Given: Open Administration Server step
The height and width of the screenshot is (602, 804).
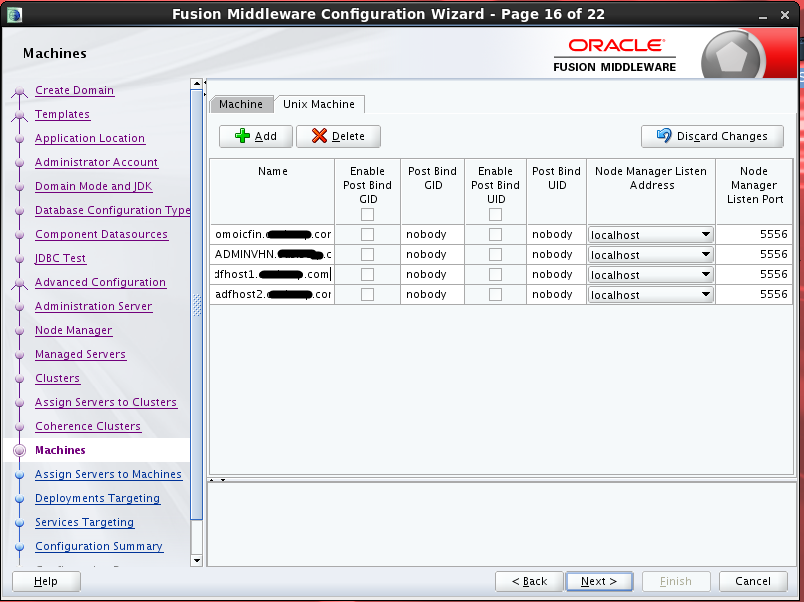Looking at the screenshot, I should [93, 307].
